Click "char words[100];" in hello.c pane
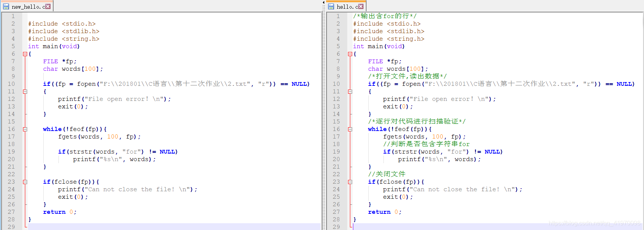The width and height of the screenshot is (644, 230). click(x=398, y=69)
